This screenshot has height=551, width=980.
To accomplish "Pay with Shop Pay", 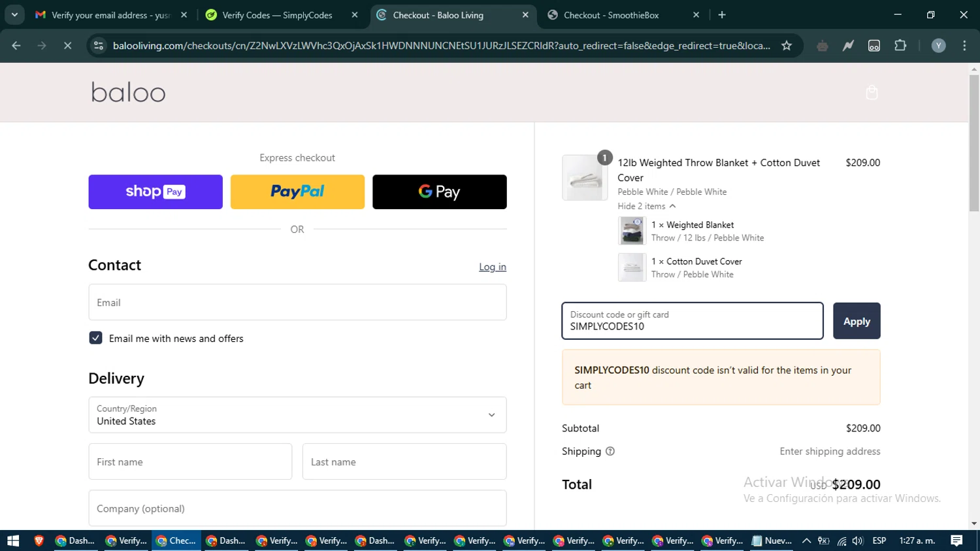I will tap(155, 192).
